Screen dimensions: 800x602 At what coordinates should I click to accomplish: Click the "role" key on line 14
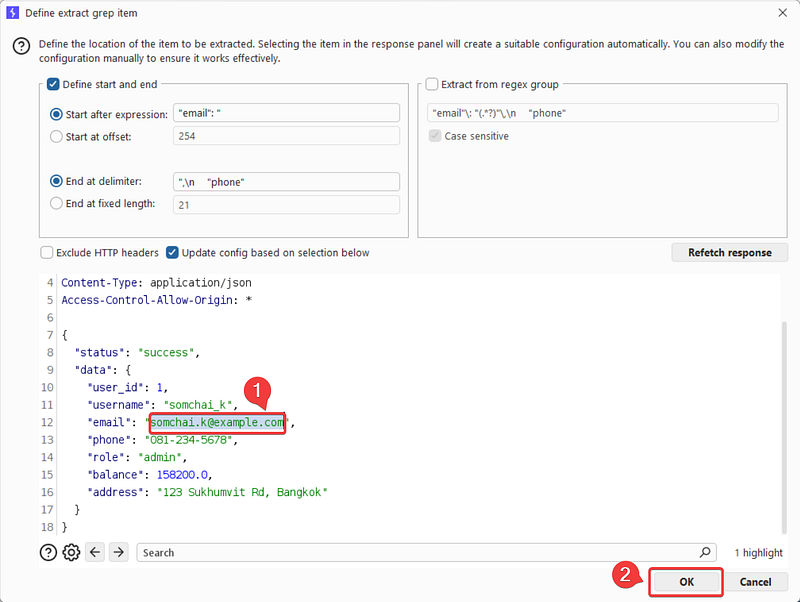[106, 457]
